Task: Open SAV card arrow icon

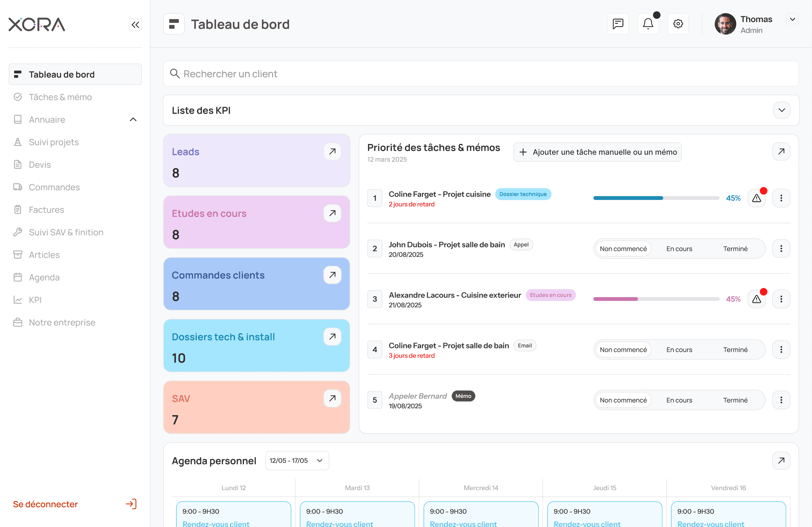Action: point(332,398)
